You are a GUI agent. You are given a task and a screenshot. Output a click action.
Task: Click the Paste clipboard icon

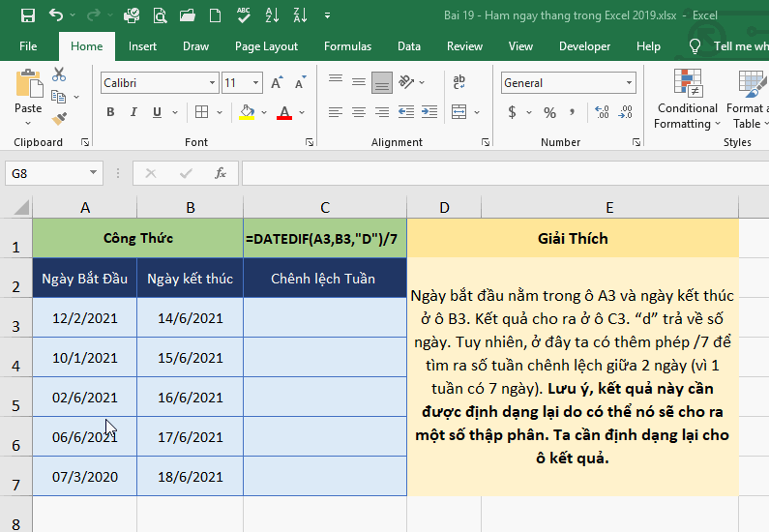(28, 83)
